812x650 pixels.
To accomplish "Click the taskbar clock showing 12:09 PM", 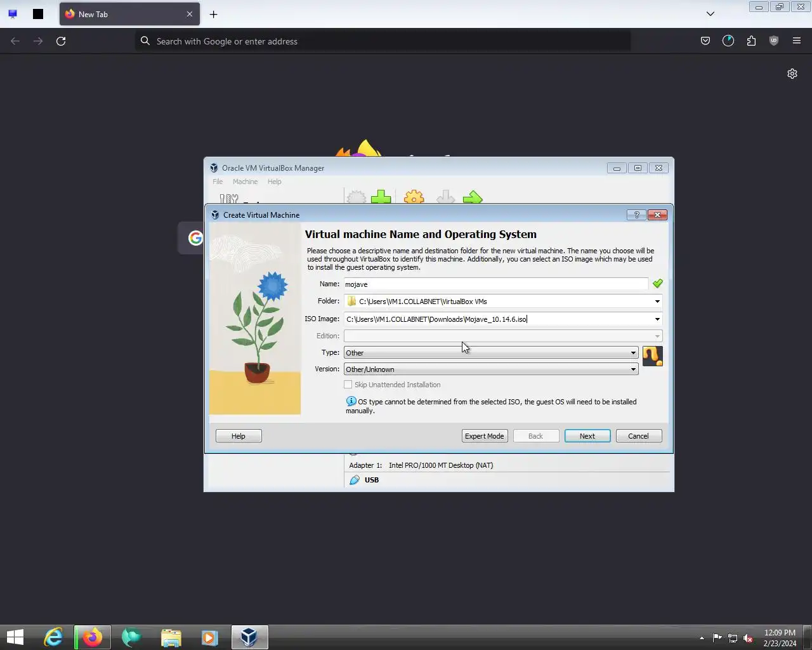I will point(780,638).
